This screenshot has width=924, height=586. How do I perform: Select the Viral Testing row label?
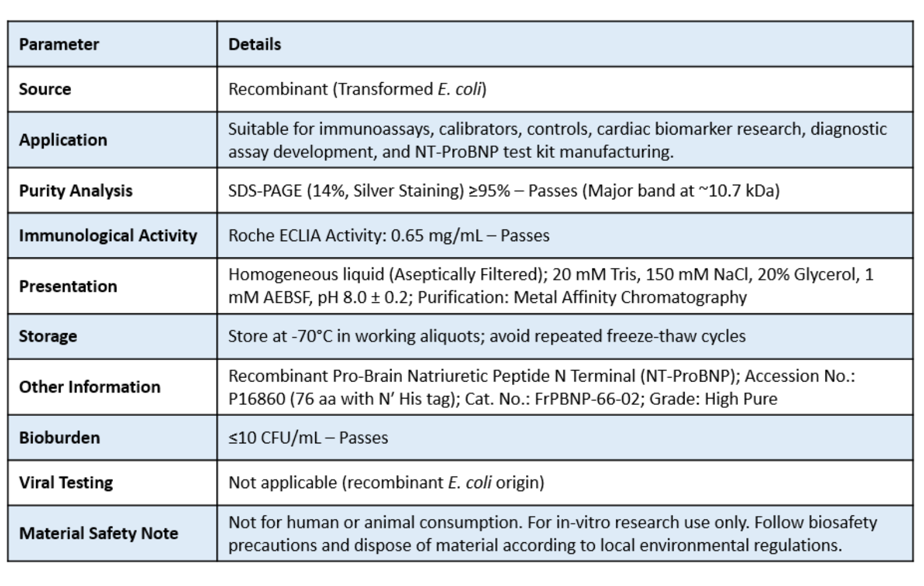click(x=66, y=482)
